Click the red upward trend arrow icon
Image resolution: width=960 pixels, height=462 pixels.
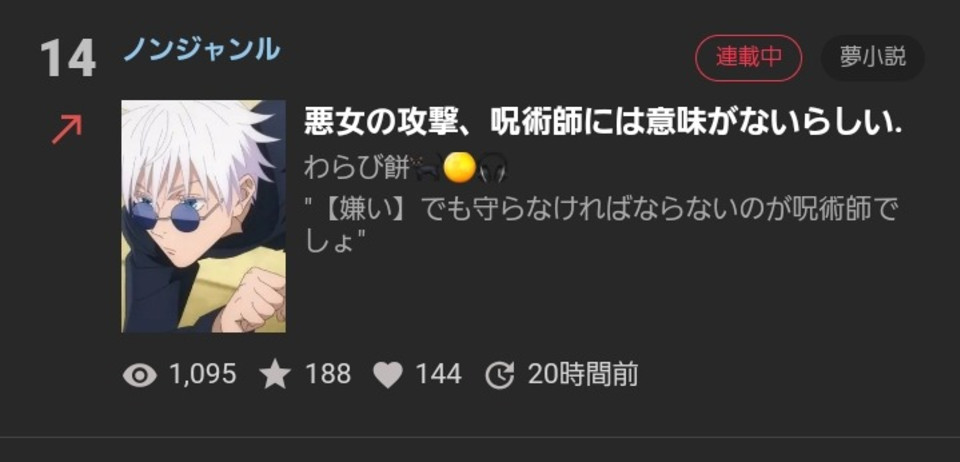67,130
